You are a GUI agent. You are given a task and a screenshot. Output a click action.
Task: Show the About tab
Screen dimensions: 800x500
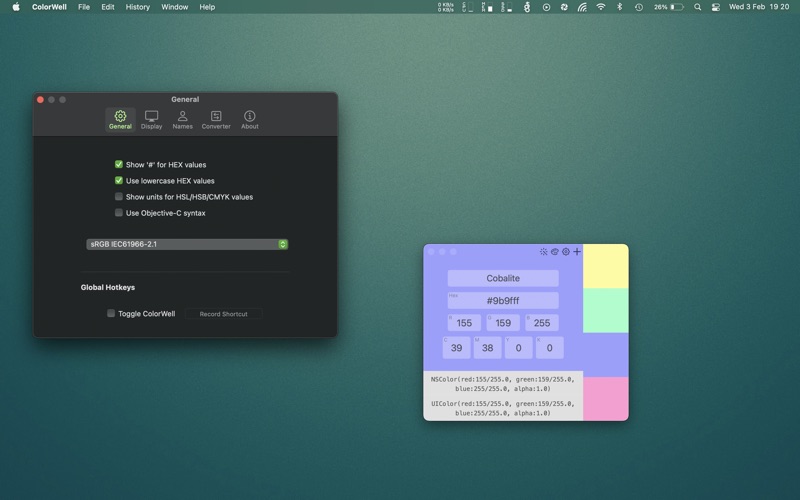(249, 120)
